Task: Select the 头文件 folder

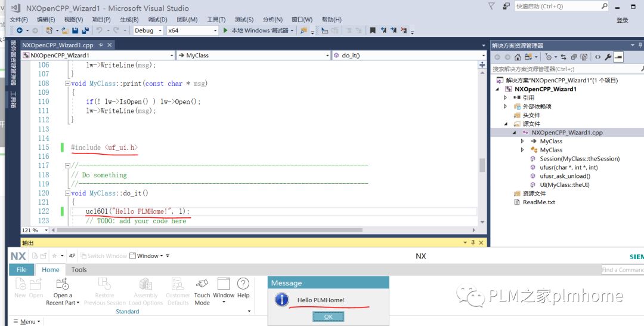Action: tap(531, 115)
